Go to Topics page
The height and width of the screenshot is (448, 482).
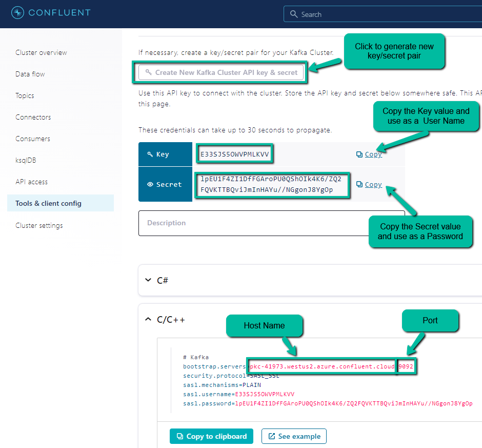click(25, 96)
